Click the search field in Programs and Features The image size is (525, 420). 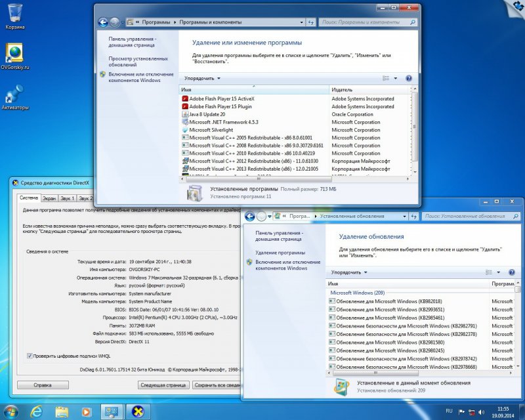pyautogui.click(x=368, y=22)
